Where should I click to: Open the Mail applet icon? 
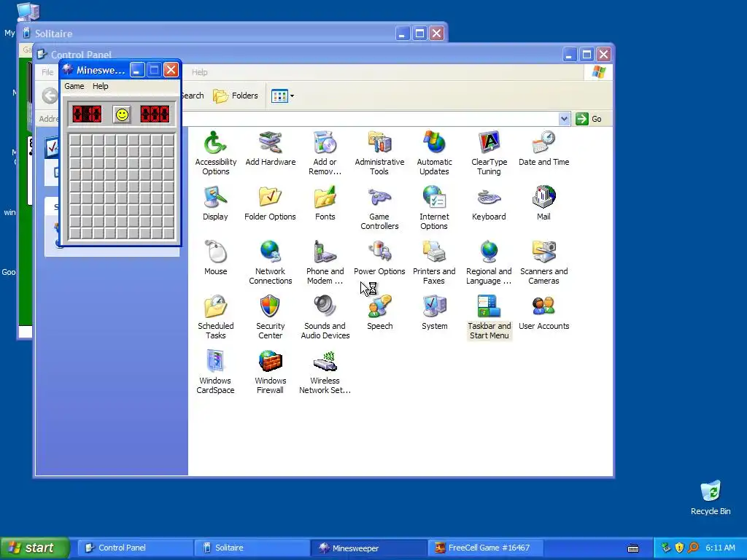click(543, 197)
